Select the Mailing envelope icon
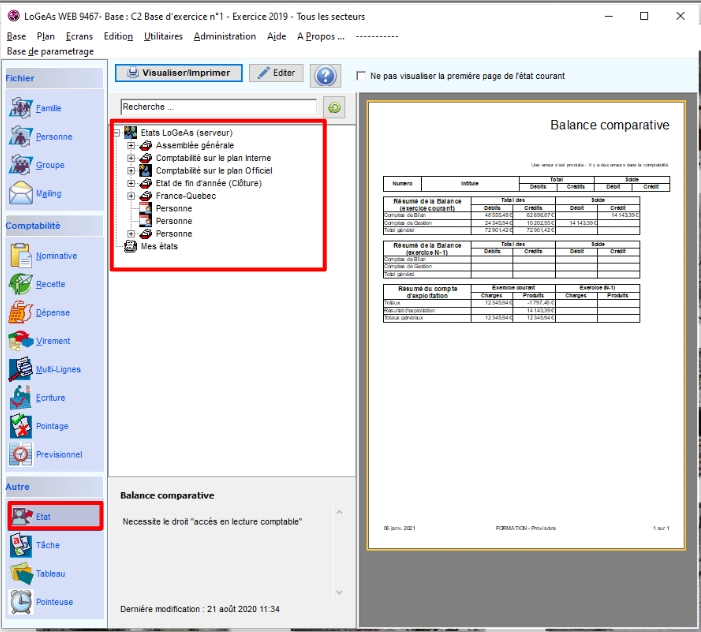The image size is (701, 632). 21,193
